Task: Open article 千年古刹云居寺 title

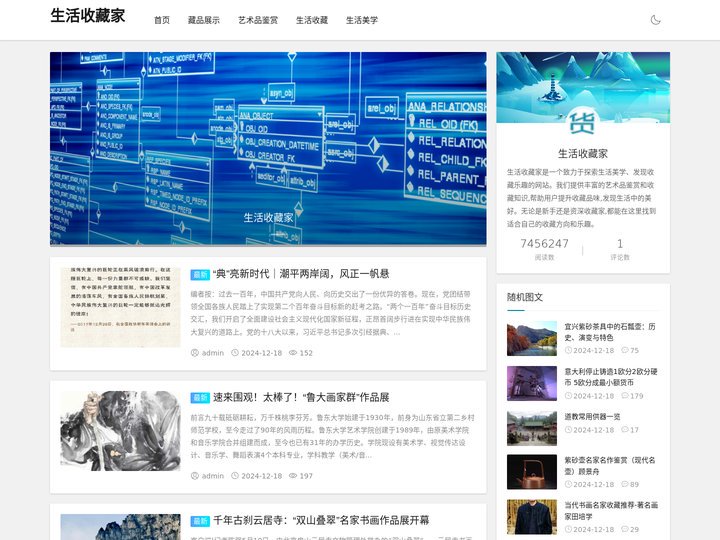Action: point(321,520)
